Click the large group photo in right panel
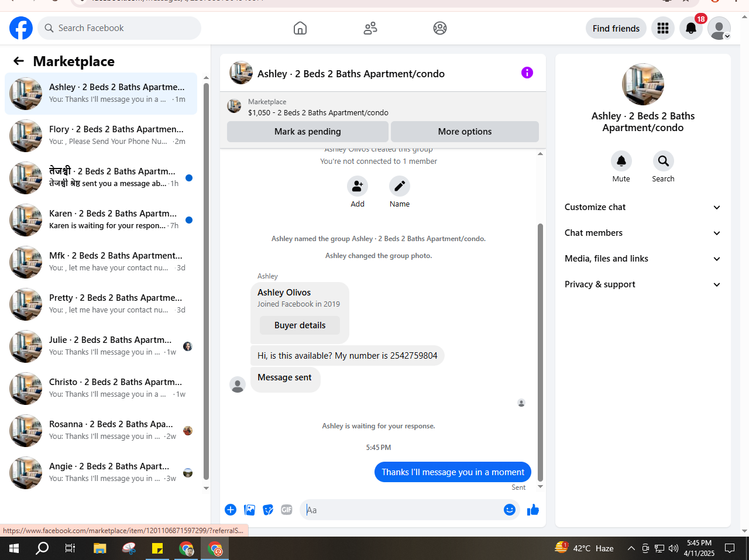 pos(643,84)
